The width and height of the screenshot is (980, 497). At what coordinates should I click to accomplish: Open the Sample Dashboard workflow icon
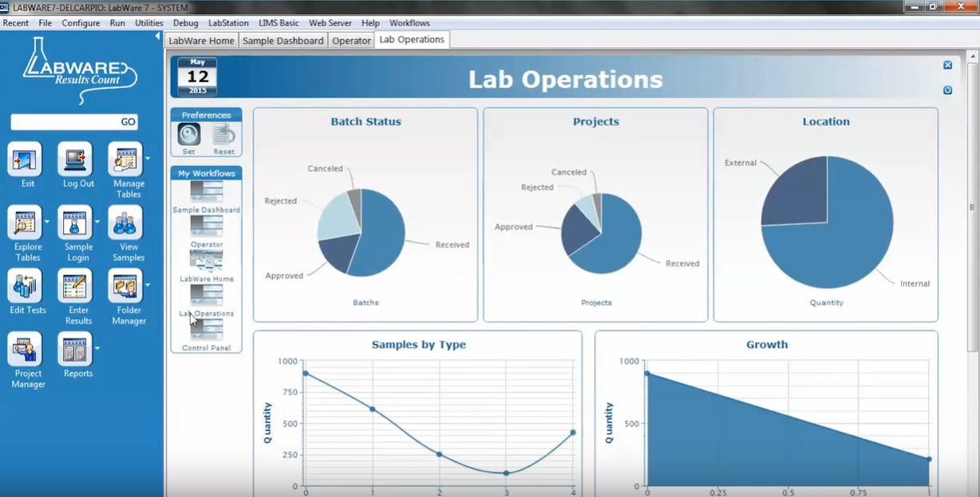pos(207,192)
